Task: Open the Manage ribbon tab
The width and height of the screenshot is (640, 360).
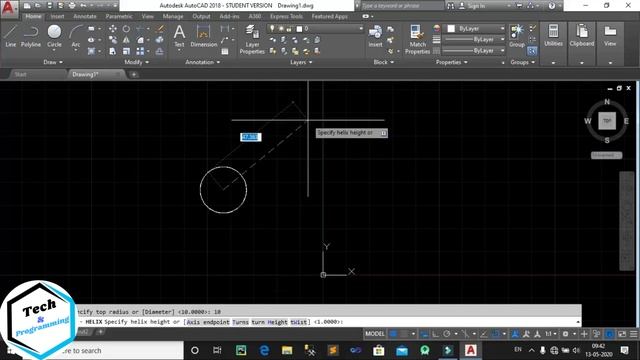Action: pos(173,16)
